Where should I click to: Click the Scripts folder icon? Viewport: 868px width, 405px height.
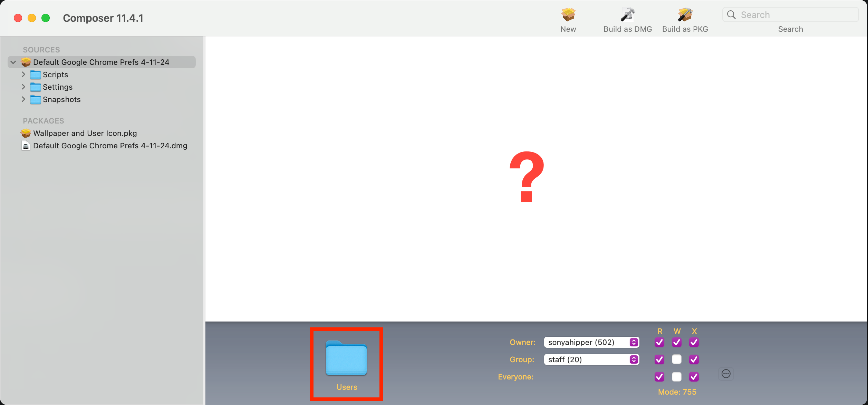click(x=35, y=75)
